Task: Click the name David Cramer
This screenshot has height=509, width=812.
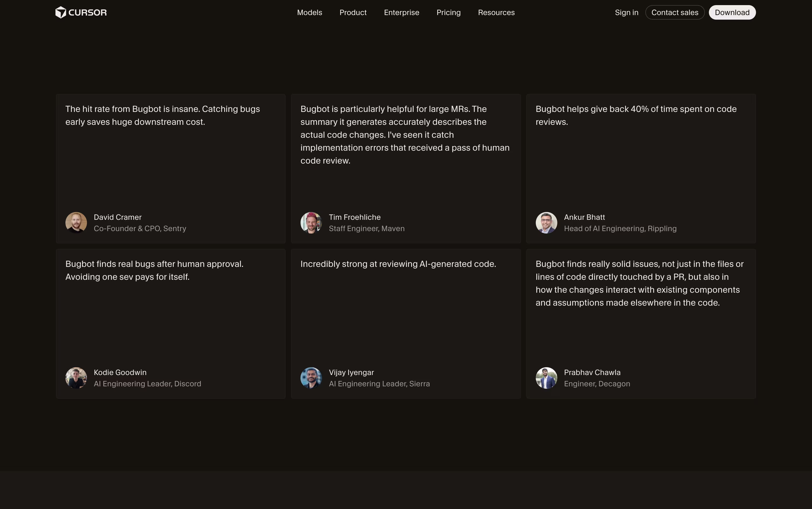Action: click(x=118, y=217)
